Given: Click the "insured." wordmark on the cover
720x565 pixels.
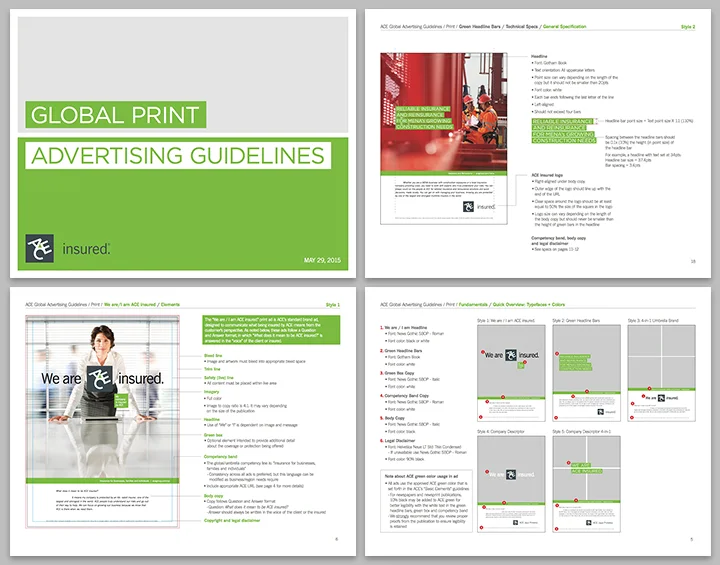Looking at the screenshot, I should (86, 249).
